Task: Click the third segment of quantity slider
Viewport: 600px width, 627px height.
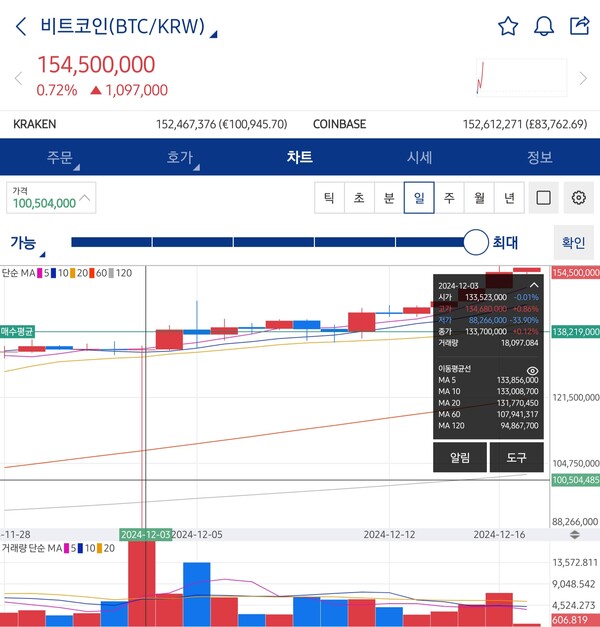Action: click(x=274, y=242)
